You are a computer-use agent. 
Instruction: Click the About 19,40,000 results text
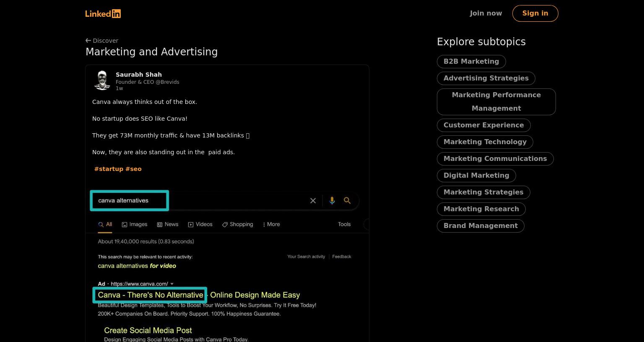146,241
